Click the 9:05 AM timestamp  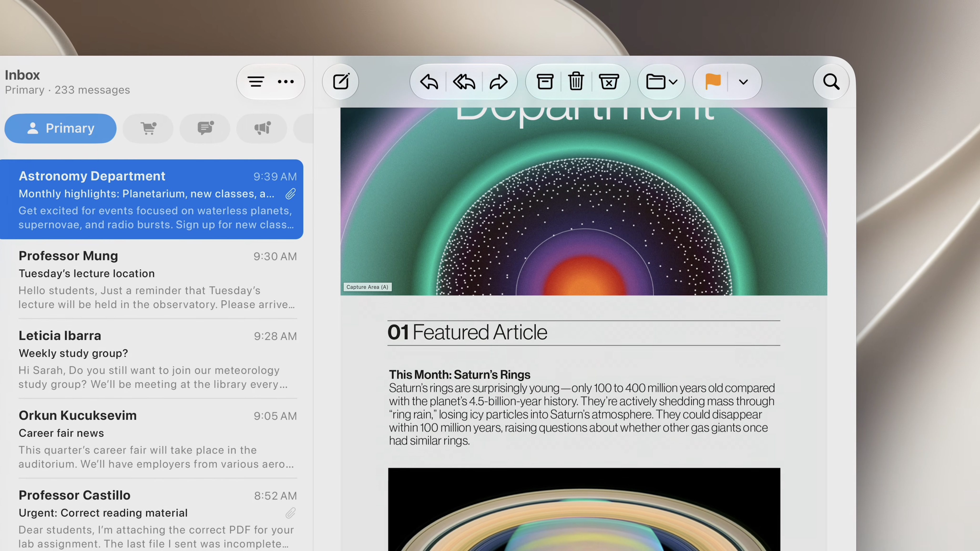point(275,416)
